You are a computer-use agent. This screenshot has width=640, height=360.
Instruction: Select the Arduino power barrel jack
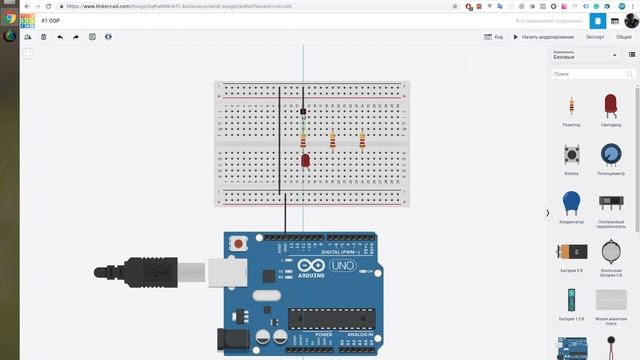click(232, 340)
